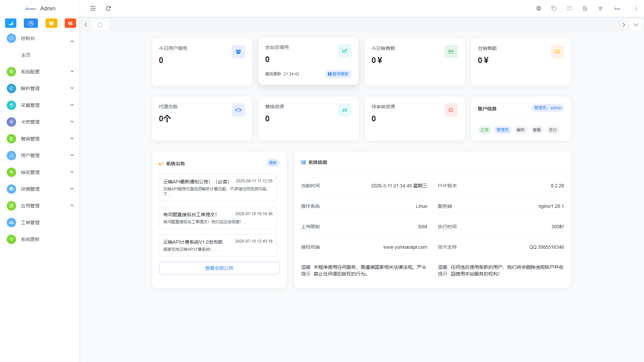Click the lock screen icon
Screen dimensions: 644x362
pos(585,8)
